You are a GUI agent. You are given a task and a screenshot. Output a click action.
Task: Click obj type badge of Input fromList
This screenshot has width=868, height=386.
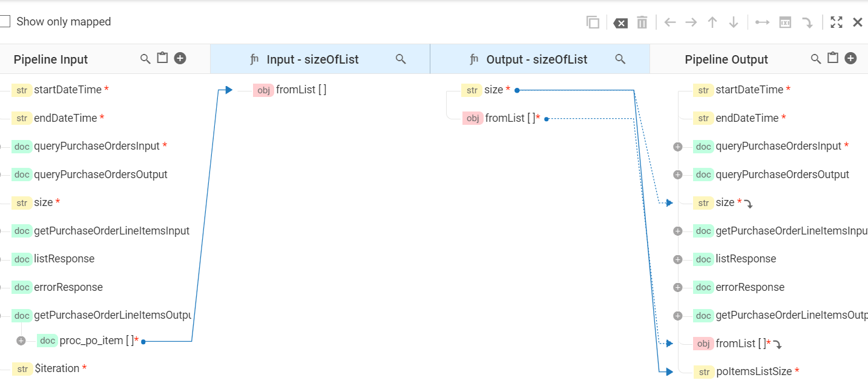pyautogui.click(x=263, y=90)
